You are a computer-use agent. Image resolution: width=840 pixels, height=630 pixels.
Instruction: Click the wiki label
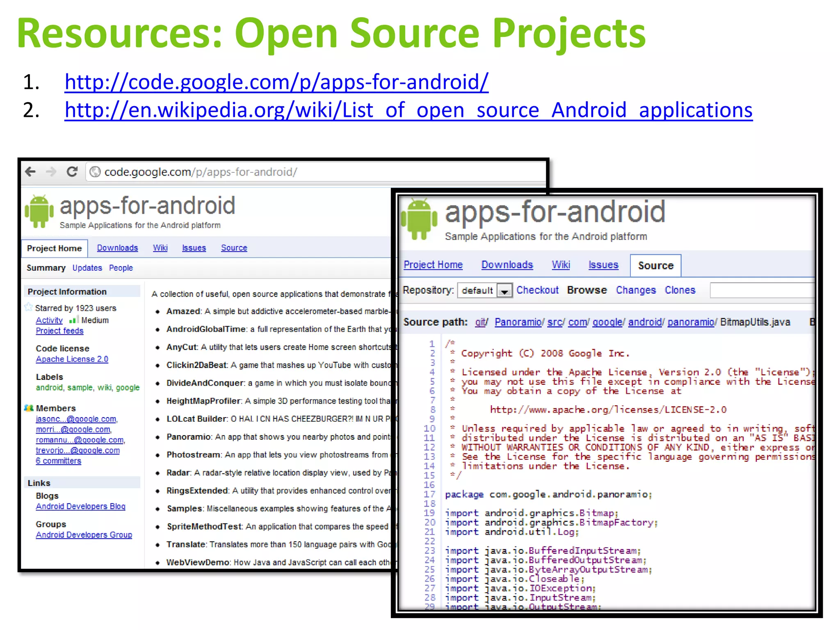104,388
